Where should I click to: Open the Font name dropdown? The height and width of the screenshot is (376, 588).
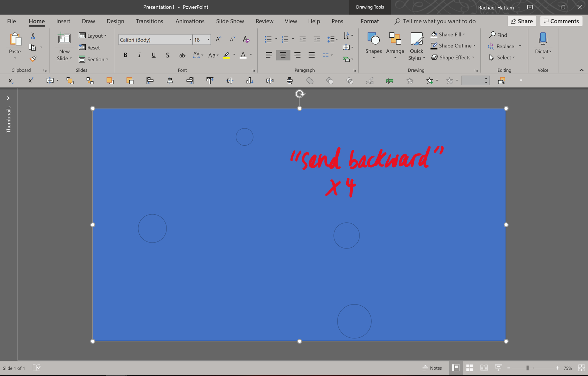190,39
